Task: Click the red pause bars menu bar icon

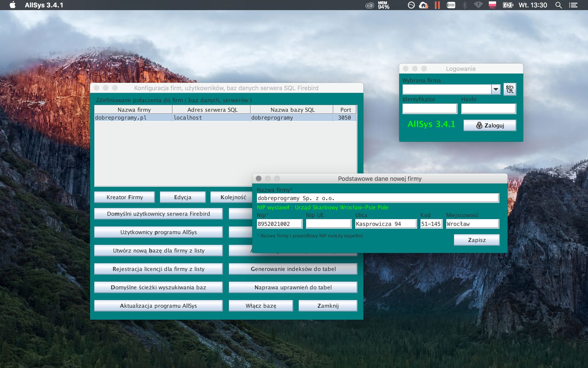Action: (437, 5)
